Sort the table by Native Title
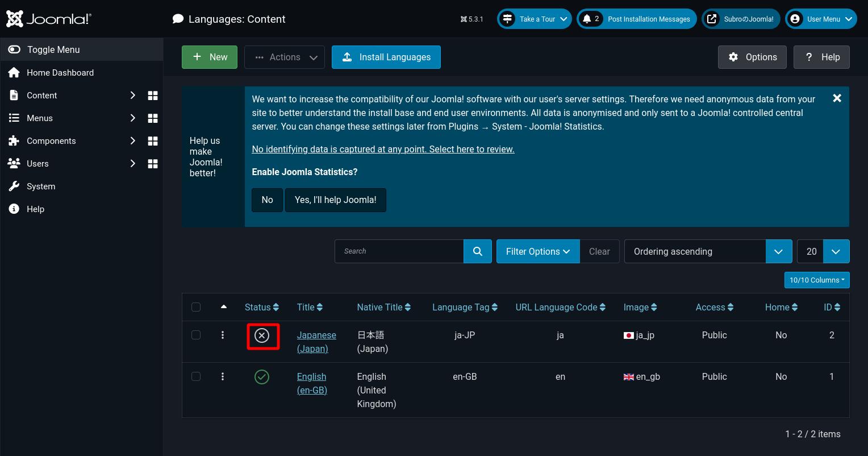This screenshot has width=868, height=456. [385, 307]
